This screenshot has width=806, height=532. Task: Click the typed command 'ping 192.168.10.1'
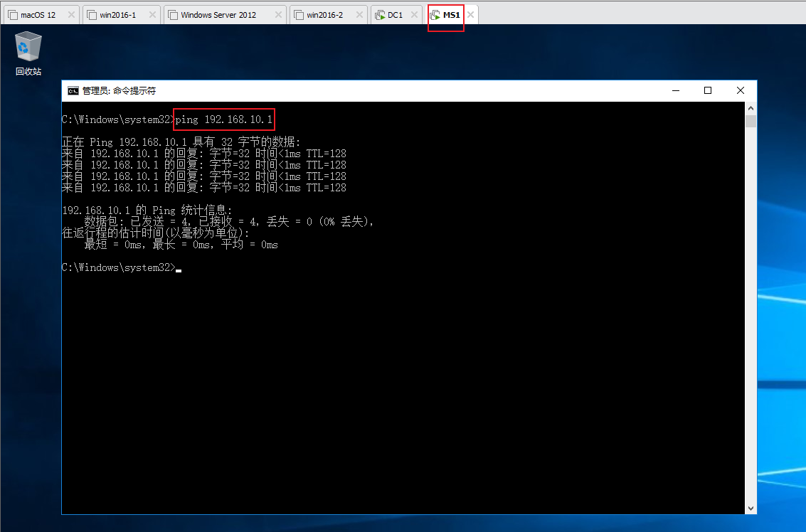223,119
